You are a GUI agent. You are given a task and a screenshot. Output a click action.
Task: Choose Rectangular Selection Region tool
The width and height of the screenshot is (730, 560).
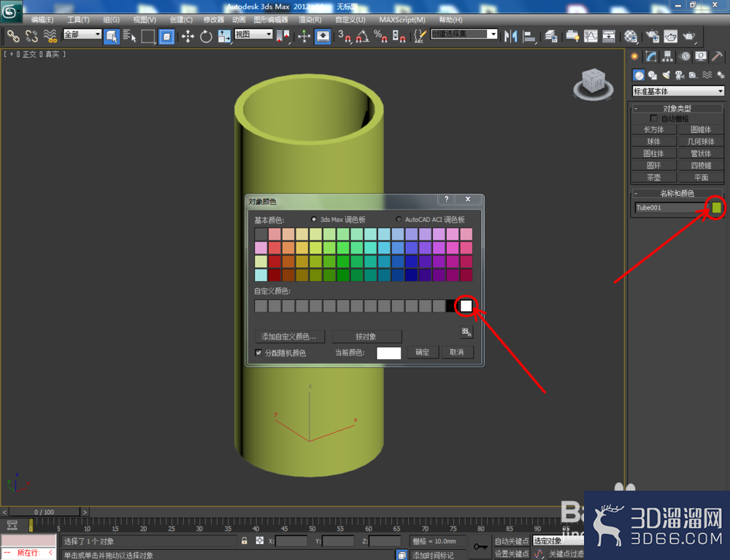[148, 36]
